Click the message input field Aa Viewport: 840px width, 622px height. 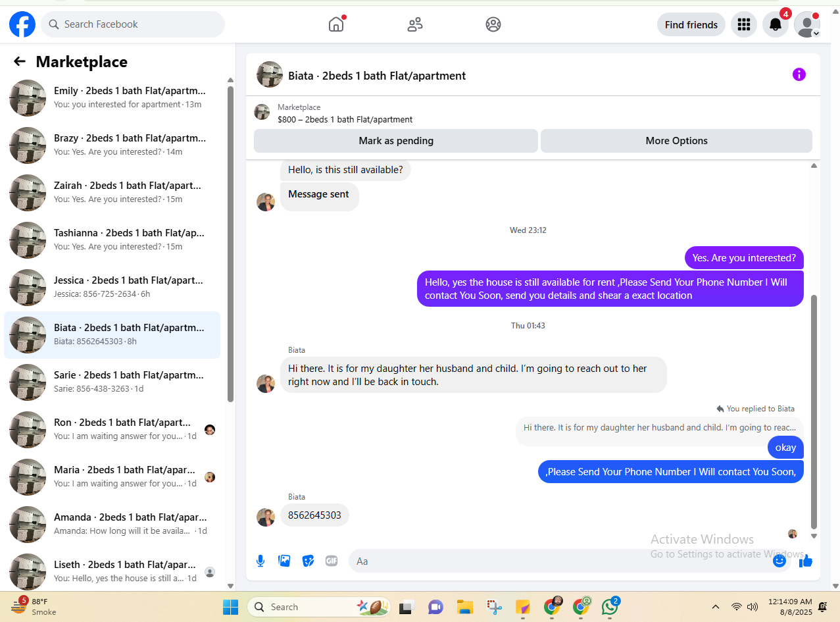(x=559, y=561)
